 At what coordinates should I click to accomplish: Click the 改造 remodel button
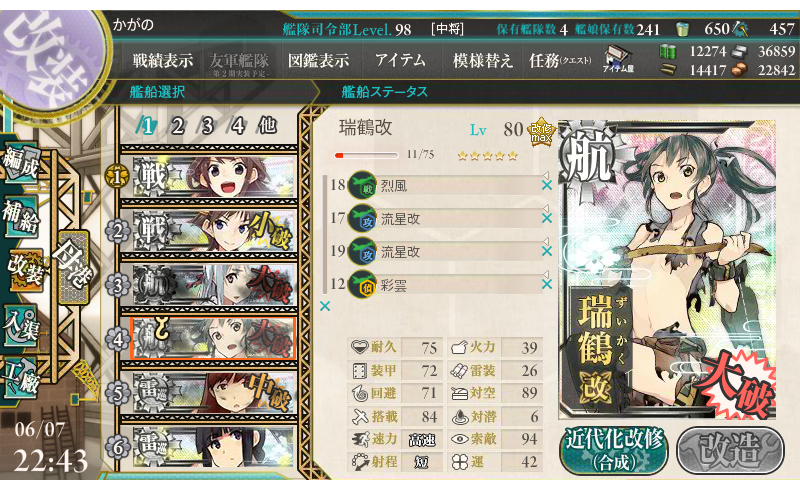pyautogui.click(x=731, y=451)
